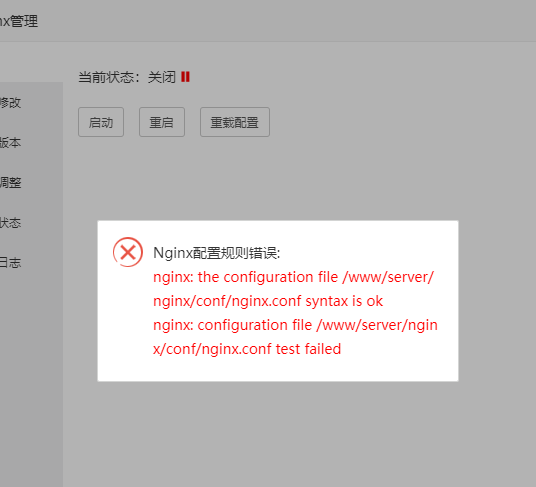
Task: Open the 版本 sidebar tab
Action: pos(11,143)
